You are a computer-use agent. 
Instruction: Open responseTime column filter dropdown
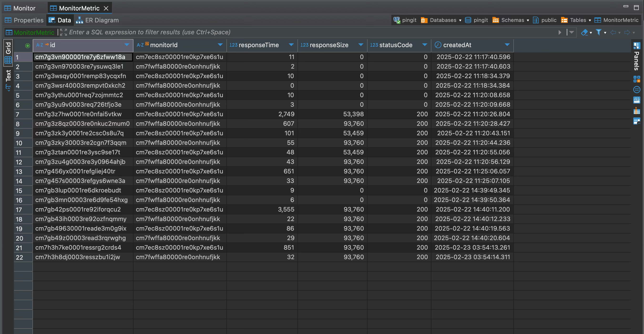click(291, 45)
